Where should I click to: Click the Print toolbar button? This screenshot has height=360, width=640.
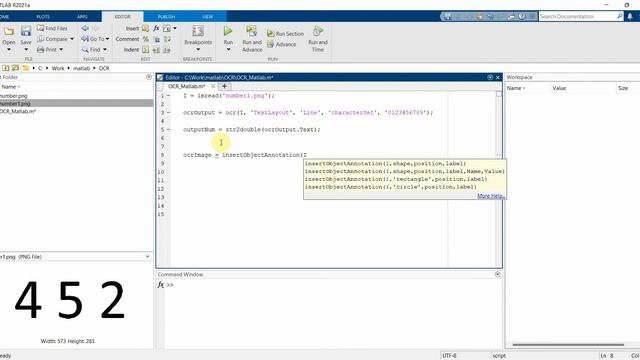pos(47,50)
